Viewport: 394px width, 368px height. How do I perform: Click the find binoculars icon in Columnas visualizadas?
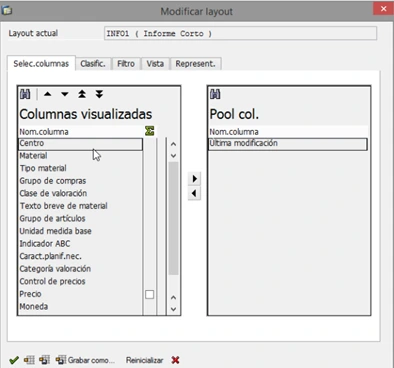[x=25, y=94]
